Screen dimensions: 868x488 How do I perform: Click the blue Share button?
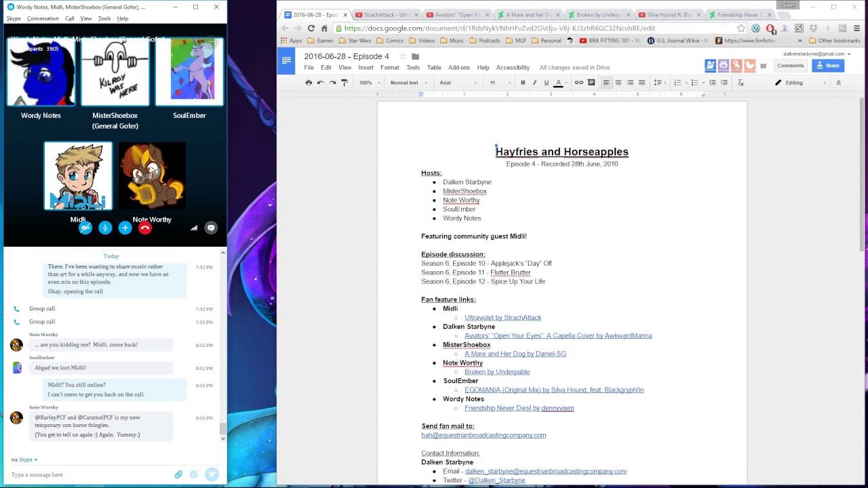pos(828,66)
